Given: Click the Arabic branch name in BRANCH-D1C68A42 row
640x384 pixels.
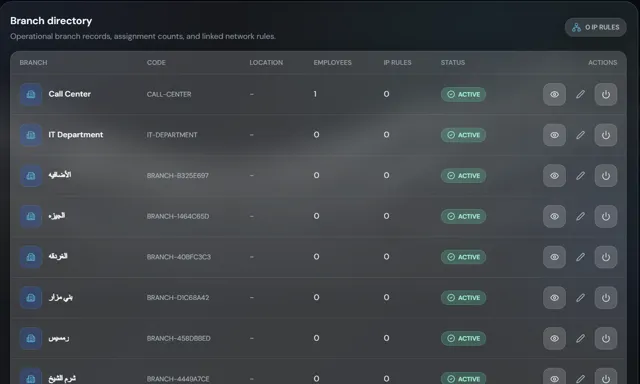Looking at the screenshot, I should [x=61, y=297].
